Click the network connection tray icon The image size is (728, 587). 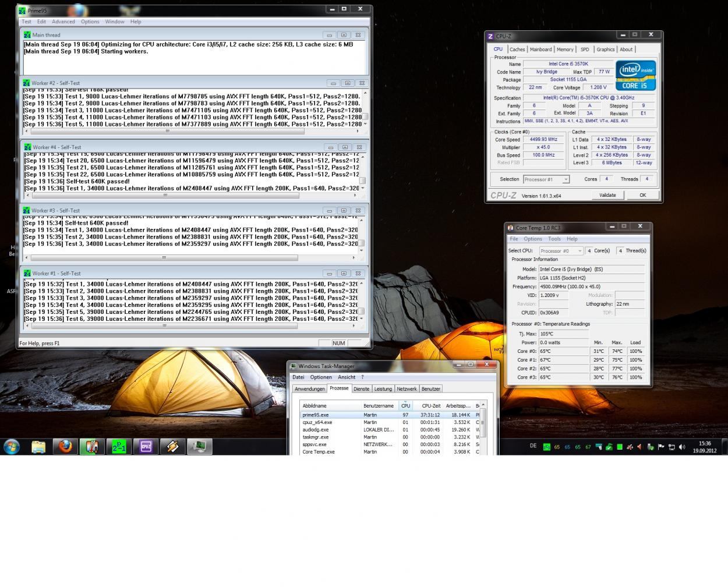(672, 447)
